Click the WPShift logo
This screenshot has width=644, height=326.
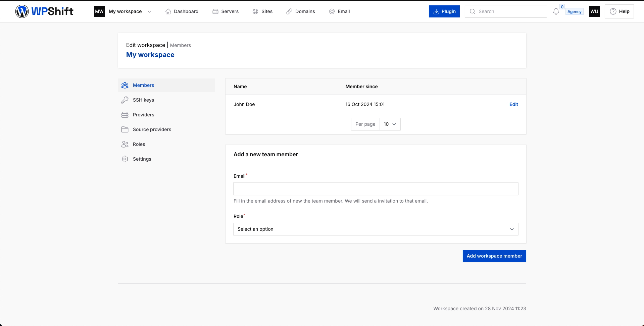(x=44, y=11)
